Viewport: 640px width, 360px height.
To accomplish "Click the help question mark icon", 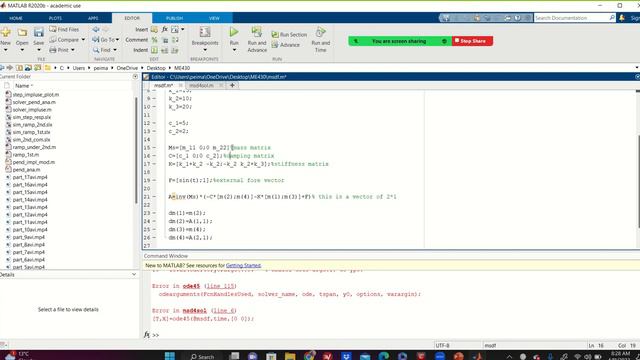I will tap(517, 18).
